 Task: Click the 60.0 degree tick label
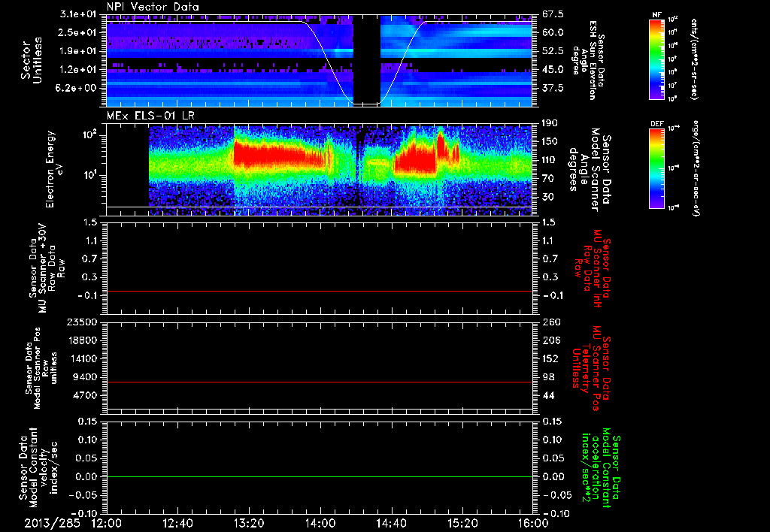(x=553, y=32)
